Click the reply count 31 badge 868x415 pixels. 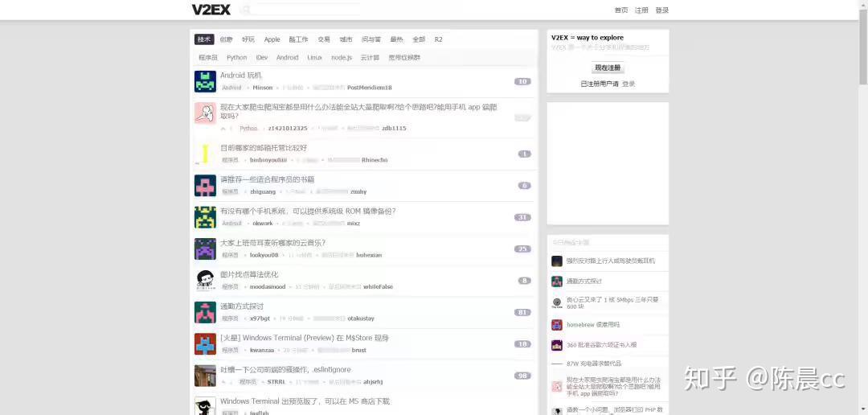pos(522,217)
